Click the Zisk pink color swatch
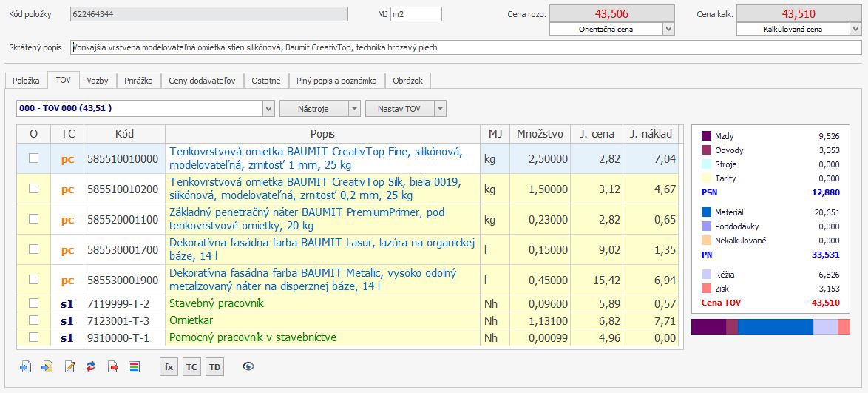The width and height of the screenshot is (868, 393). click(x=706, y=288)
